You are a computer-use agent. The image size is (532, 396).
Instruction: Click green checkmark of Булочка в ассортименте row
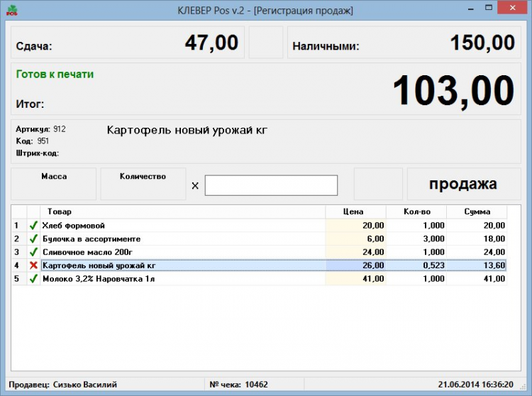click(33, 239)
